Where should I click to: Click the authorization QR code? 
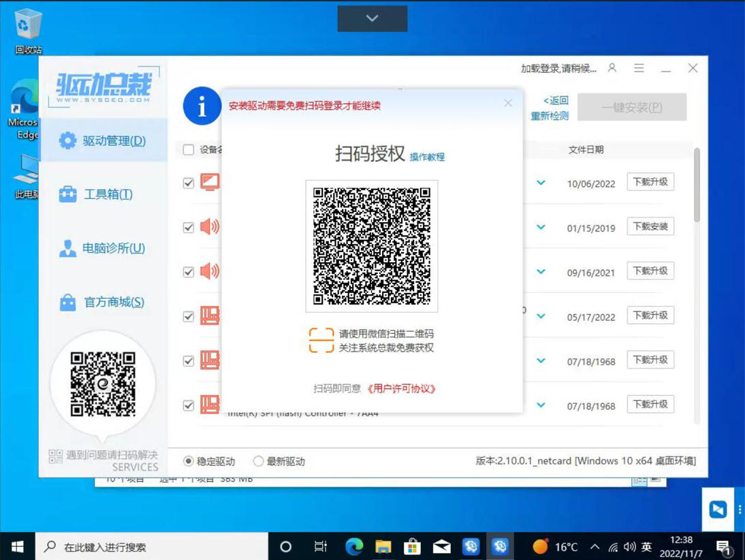[x=372, y=246]
